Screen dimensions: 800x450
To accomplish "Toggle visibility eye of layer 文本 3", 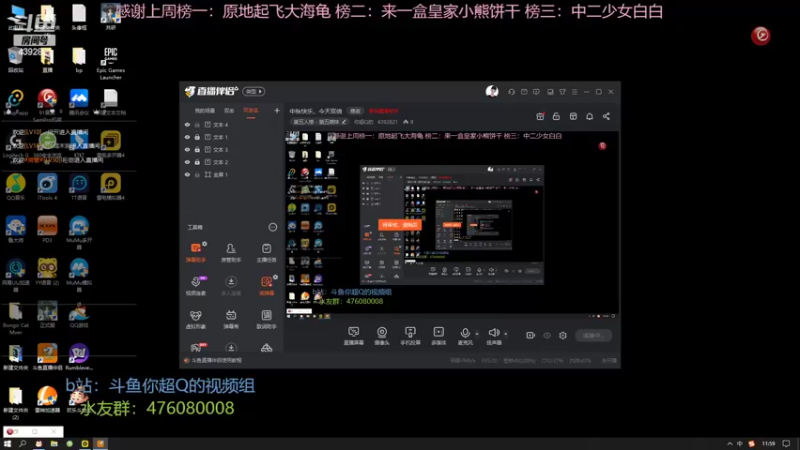I will (187, 149).
